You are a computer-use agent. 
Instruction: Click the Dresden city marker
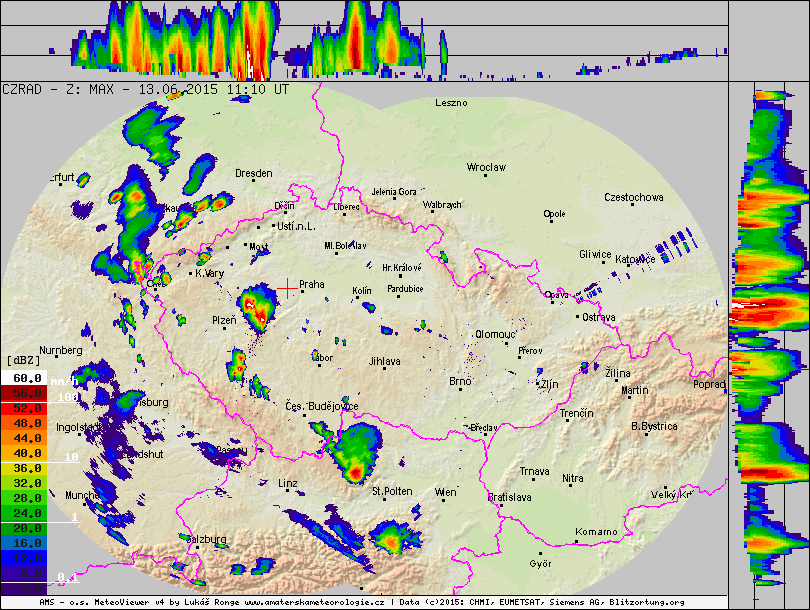(x=253, y=182)
